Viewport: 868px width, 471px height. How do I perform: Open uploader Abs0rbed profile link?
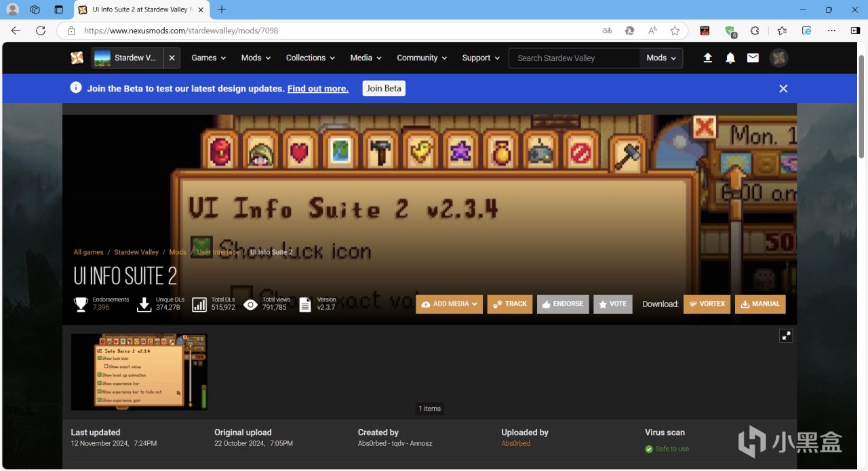point(515,443)
